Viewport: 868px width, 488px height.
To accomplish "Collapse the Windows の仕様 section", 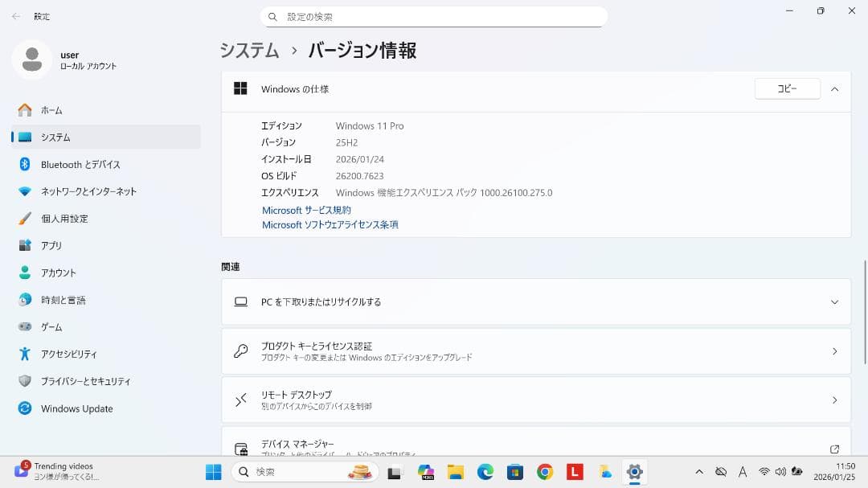I will click(x=834, y=89).
